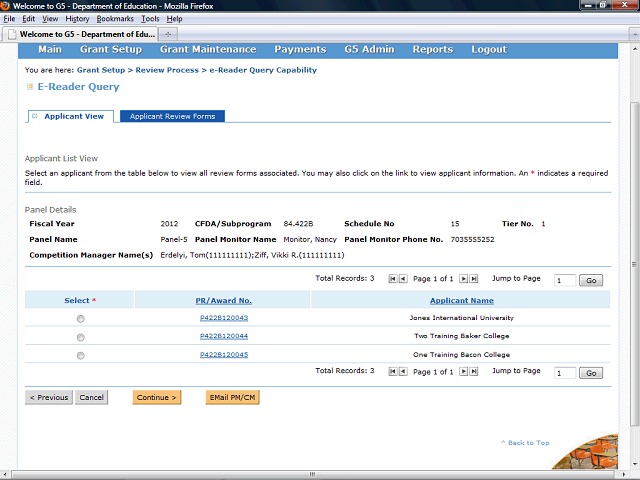Click the top first-page pagination icon

(x=392, y=280)
